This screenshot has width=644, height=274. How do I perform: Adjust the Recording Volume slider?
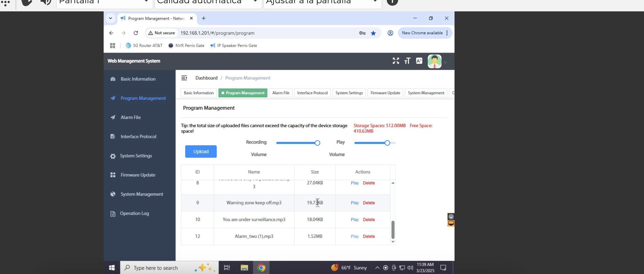(x=317, y=143)
